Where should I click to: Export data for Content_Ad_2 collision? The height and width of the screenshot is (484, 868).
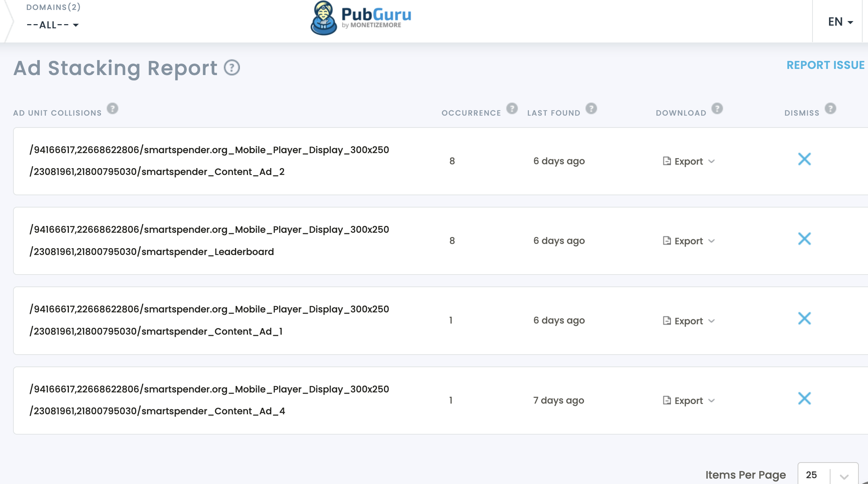(x=688, y=161)
